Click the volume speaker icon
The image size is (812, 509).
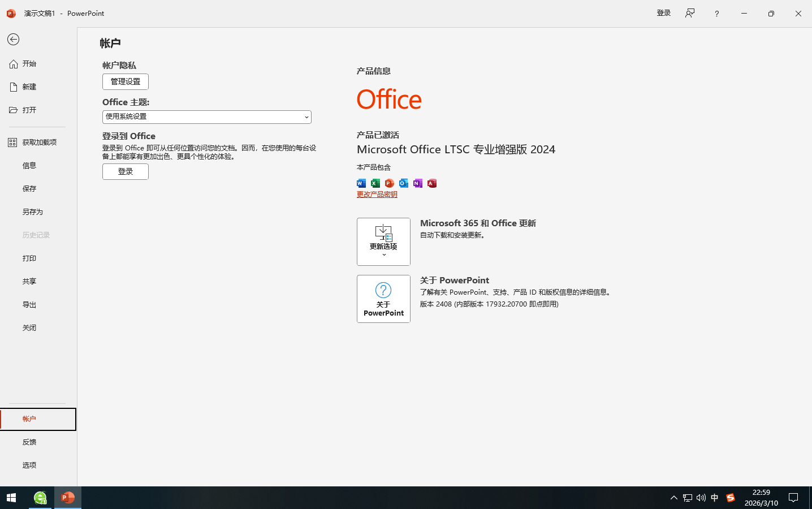701,498
